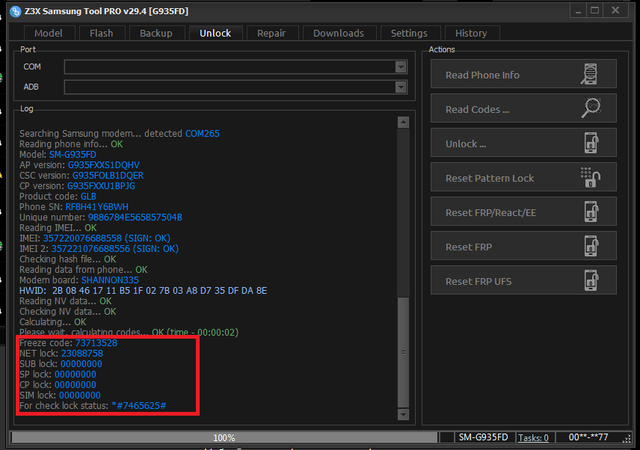Go to the Repair tab
The height and width of the screenshot is (450, 640).
271,33
